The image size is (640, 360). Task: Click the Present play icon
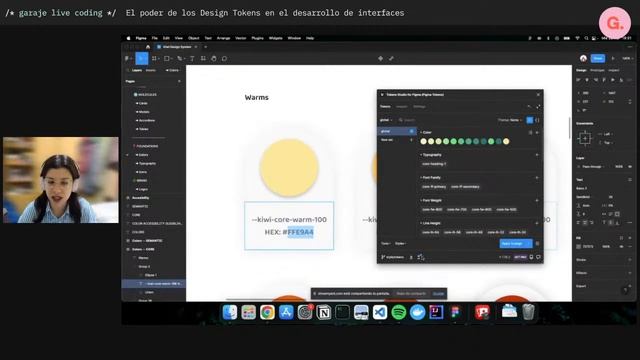tap(613, 58)
